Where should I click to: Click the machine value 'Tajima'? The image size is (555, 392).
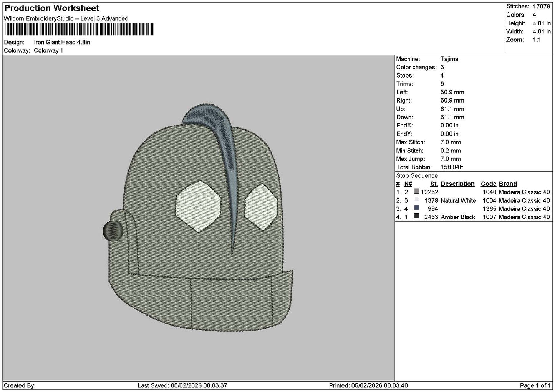click(x=449, y=59)
